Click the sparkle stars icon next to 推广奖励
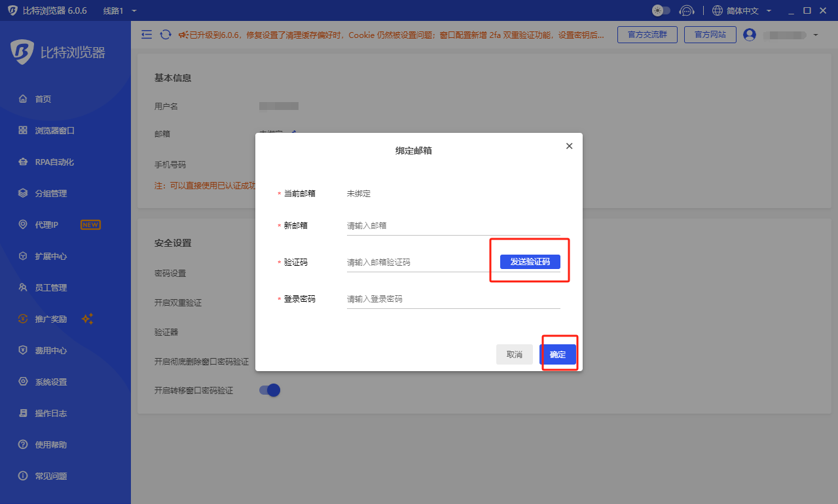This screenshot has height=504, width=838. [x=88, y=319]
